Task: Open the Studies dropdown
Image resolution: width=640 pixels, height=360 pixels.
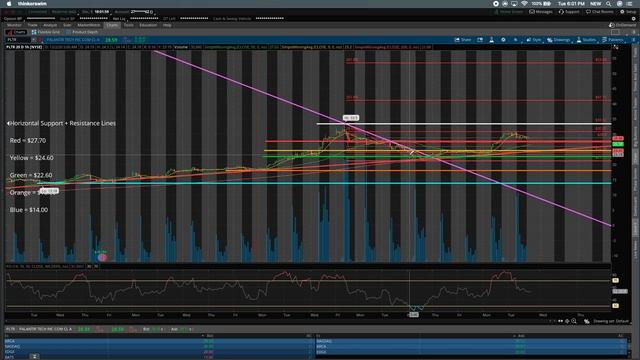Action: pos(586,40)
